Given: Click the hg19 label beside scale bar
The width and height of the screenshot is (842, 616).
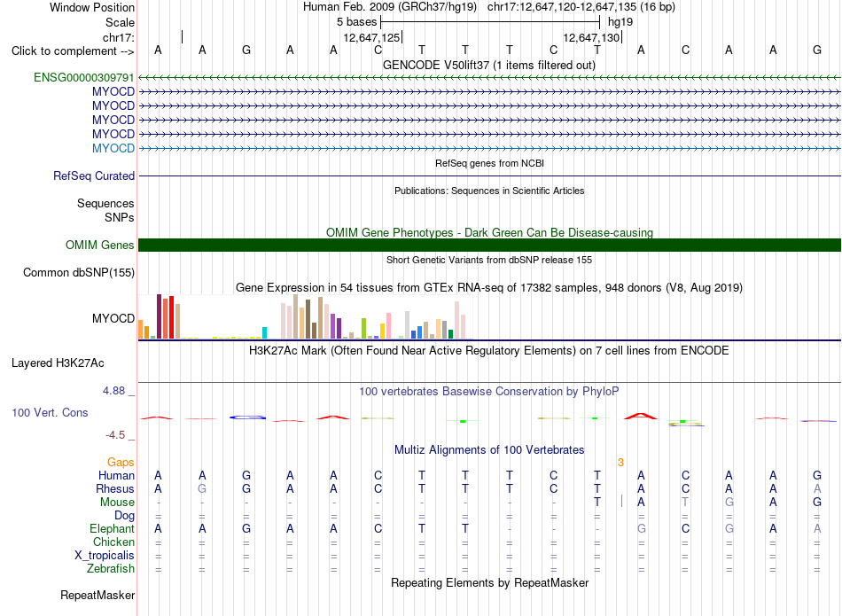Looking at the screenshot, I should 620,22.
